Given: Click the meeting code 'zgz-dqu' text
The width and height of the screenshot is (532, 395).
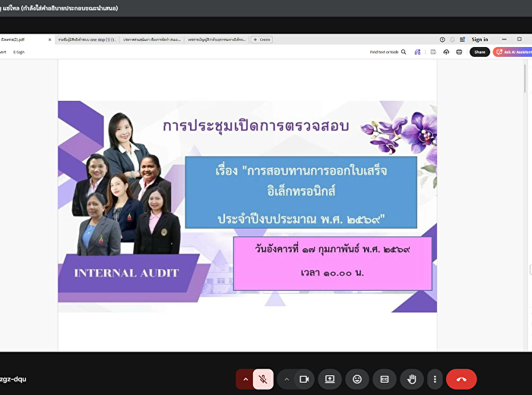Looking at the screenshot, I should tap(13, 379).
